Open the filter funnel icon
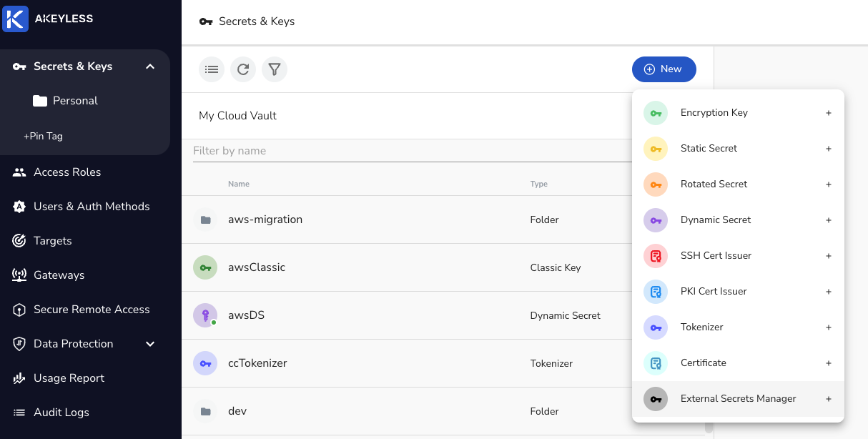Viewport: 868px width, 439px height. pos(275,69)
